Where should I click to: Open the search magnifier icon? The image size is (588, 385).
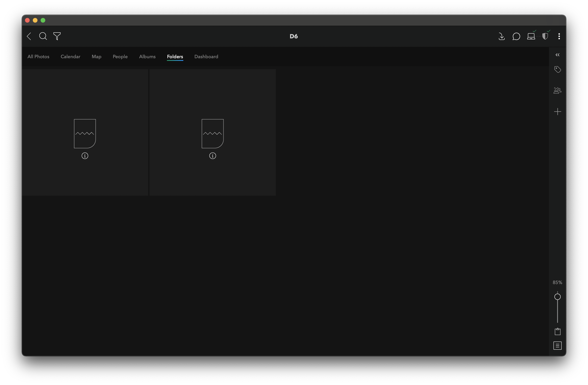pos(43,36)
